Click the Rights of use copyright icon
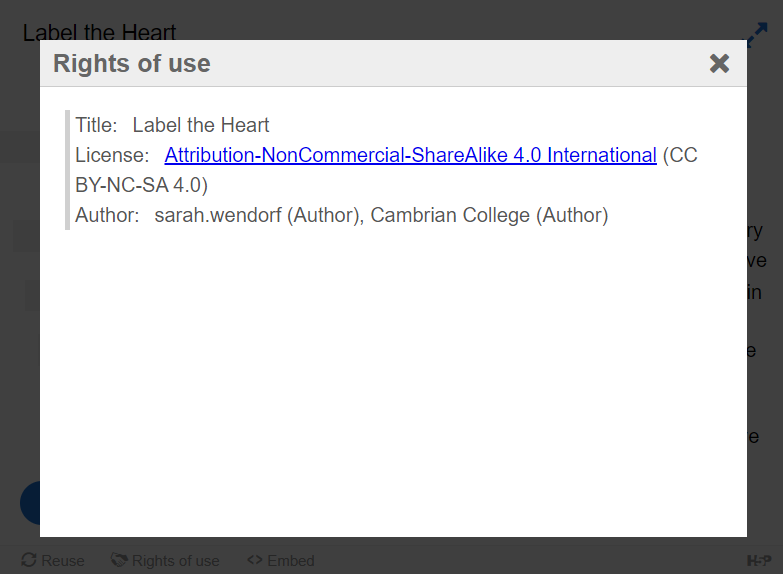 point(119,560)
